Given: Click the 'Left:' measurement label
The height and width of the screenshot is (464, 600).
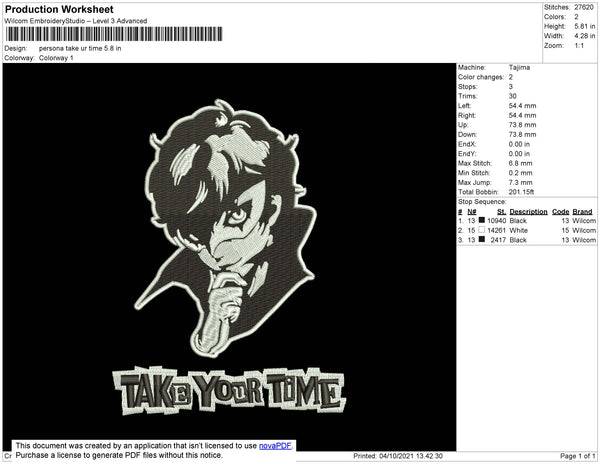Looking at the screenshot, I should click(465, 106).
